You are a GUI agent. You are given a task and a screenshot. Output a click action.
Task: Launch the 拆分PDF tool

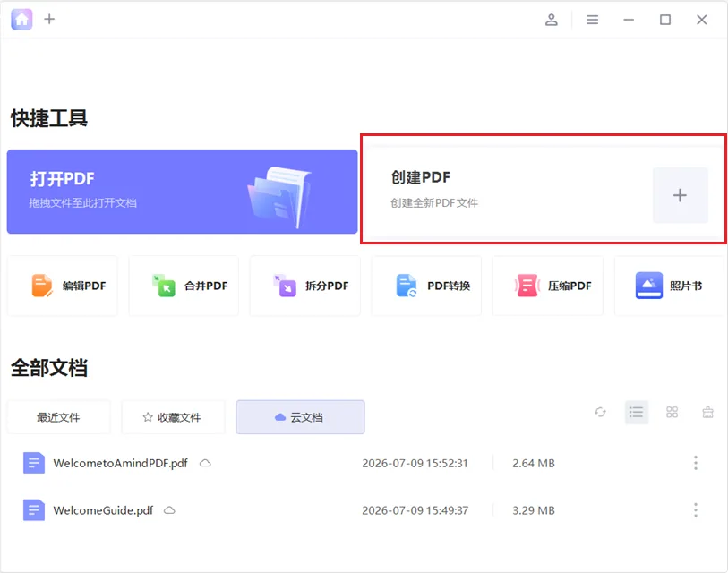(x=305, y=286)
